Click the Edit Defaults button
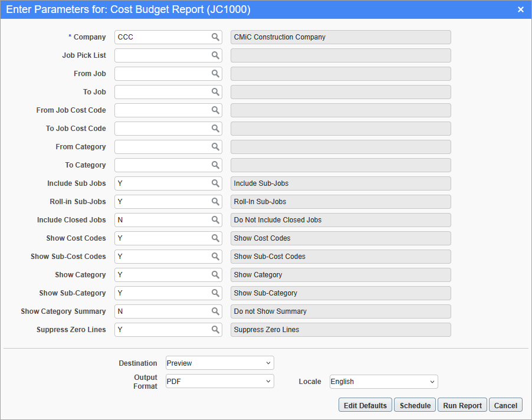This screenshot has width=532, height=420. (x=364, y=405)
